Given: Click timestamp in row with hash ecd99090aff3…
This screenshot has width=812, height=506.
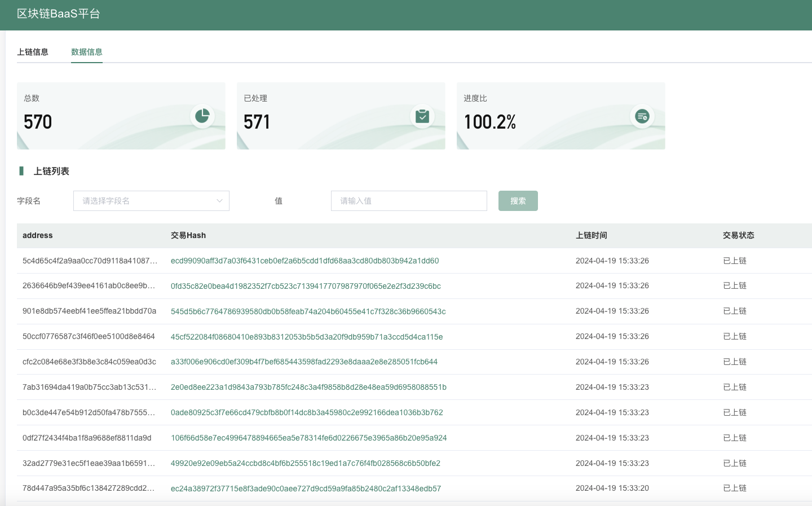Looking at the screenshot, I should coord(612,261).
